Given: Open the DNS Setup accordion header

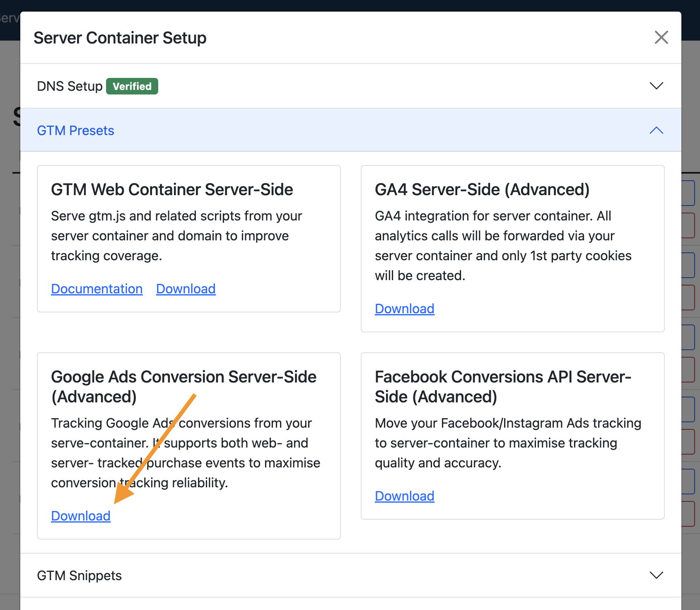Looking at the screenshot, I should click(351, 86).
